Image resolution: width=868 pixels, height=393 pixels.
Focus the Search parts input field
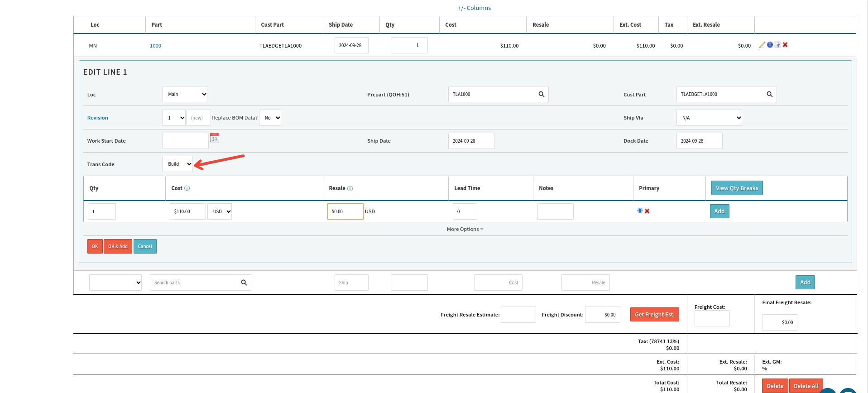click(x=195, y=283)
